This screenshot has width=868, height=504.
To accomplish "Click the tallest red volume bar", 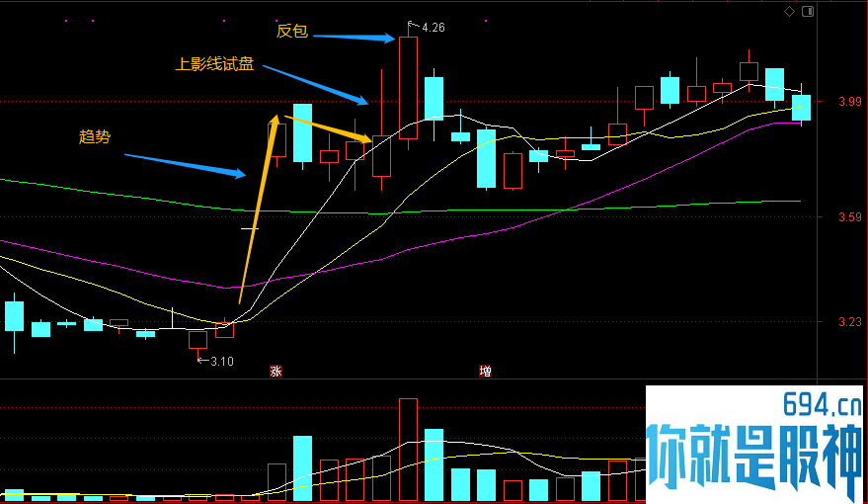I will (x=408, y=450).
